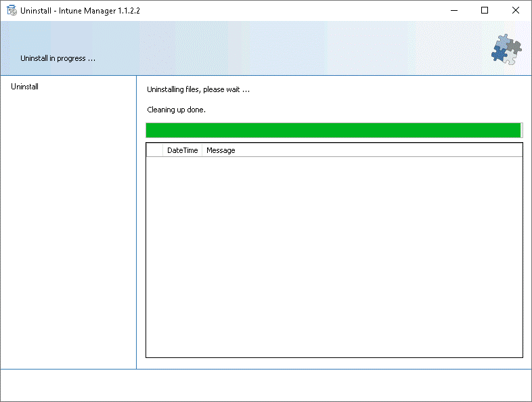This screenshot has height=402, width=532.
Task: Click the window title 'Uninstall - Intune Manager 1.1.2.2'
Action: point(80,11)
